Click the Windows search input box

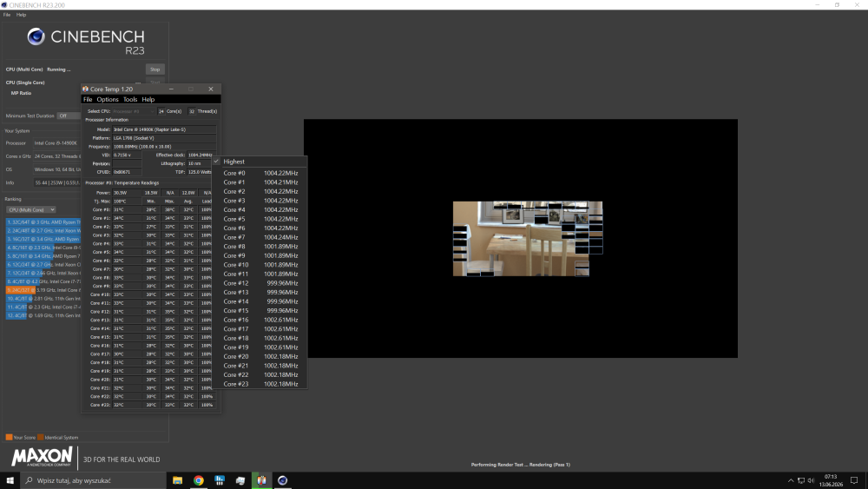coord(93,480)
